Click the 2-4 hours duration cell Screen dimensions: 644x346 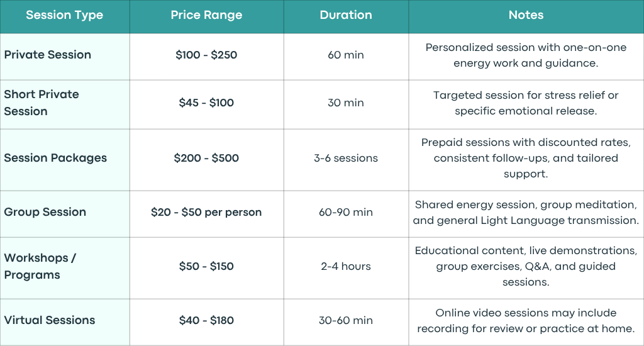point(346,266)
